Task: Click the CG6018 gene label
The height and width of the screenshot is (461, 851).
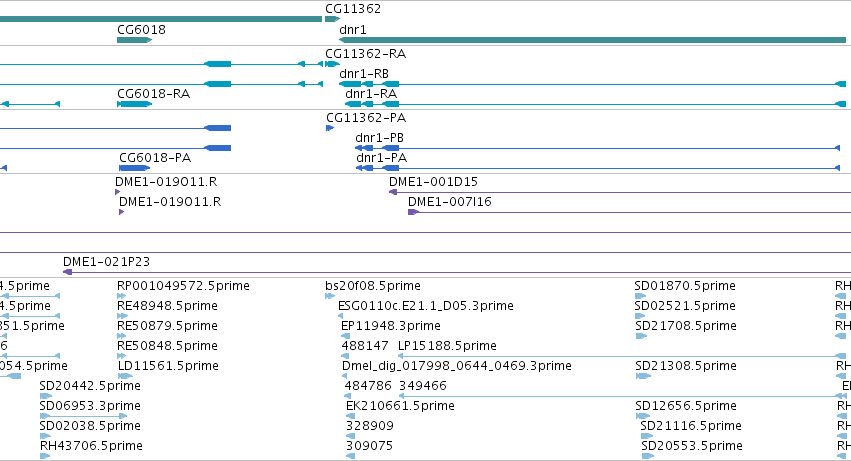Action: coord(141,29)
